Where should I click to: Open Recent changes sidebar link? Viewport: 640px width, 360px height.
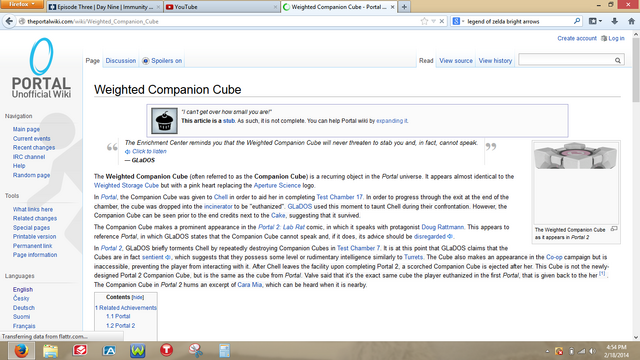tap(34, 148)
